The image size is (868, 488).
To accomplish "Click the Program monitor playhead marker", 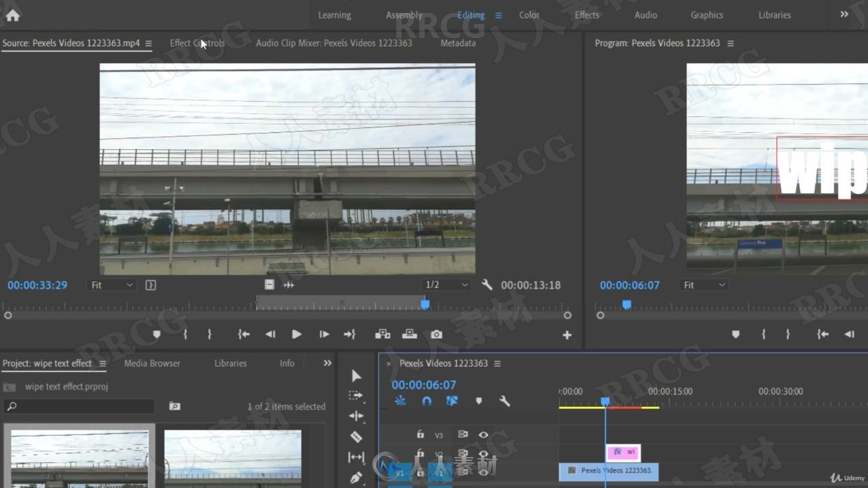I will pyautogui.click(x=627, y=305).
